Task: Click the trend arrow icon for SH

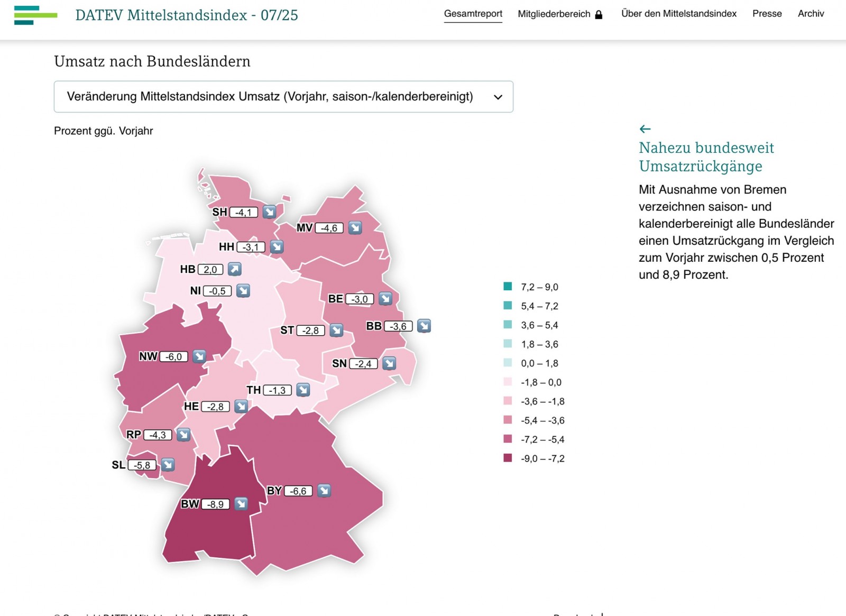Action: [270, 212]
